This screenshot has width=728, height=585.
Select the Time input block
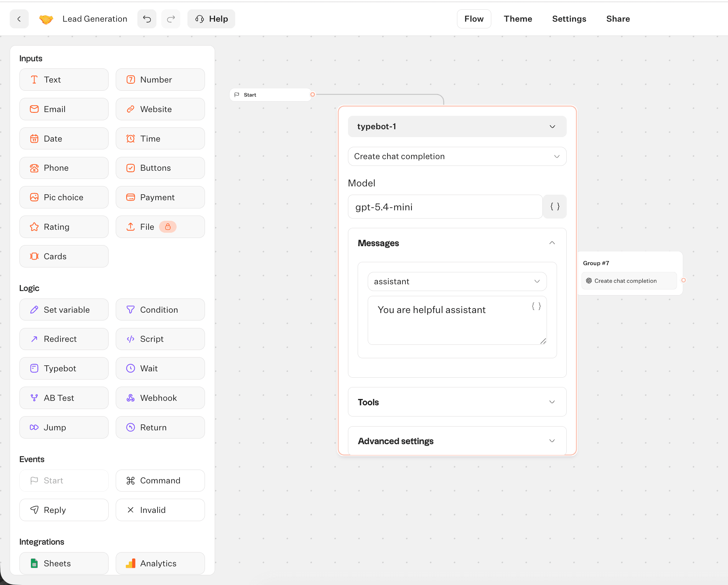(160, 139)
